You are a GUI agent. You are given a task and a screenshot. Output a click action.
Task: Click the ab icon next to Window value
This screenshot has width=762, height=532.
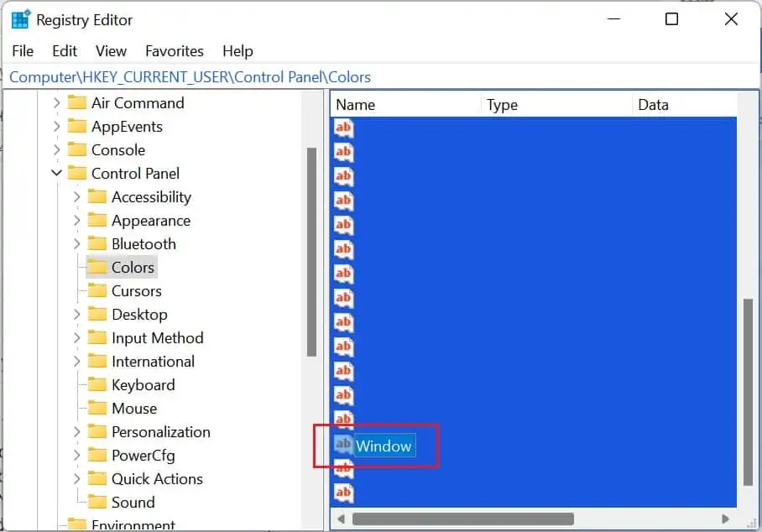tap(344, 446)
